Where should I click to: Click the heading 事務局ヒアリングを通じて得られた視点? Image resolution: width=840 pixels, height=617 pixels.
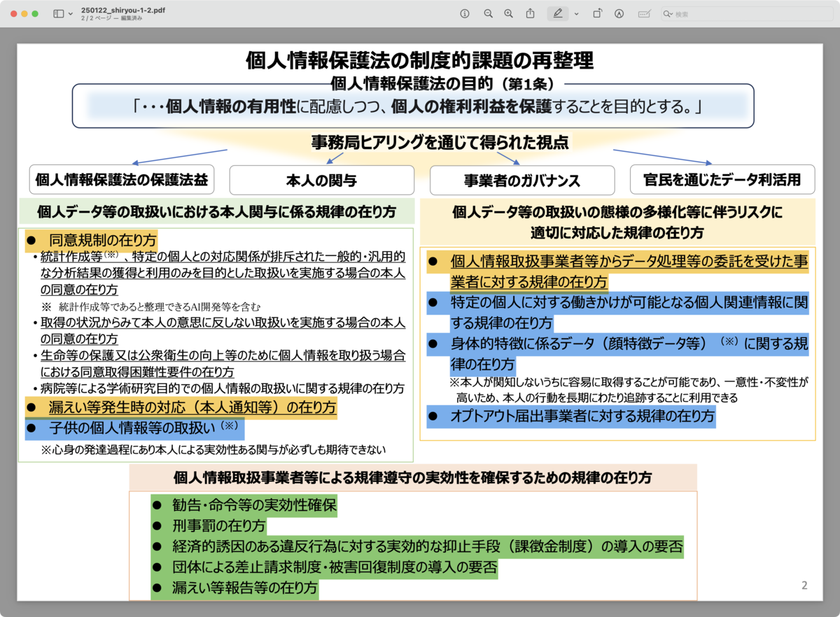coord(440,143)
